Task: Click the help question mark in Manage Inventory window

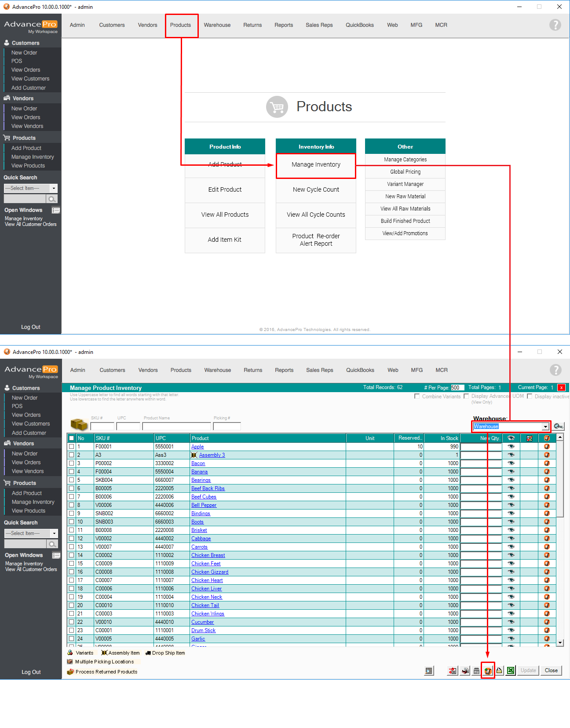Action: pyautogui.click(x=555, y=370)
